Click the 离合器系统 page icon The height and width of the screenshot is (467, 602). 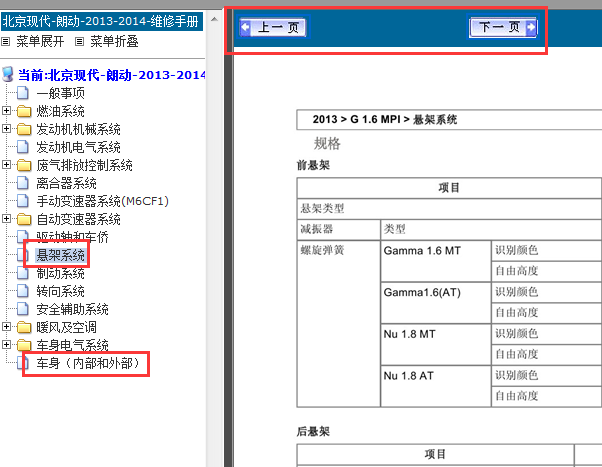[23, 183]
